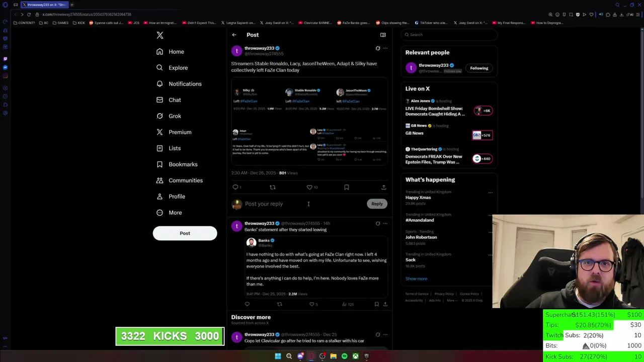Open Lists in the sidebar
The height and width of the screenshot is (362, 644).
tap(169, 148)
